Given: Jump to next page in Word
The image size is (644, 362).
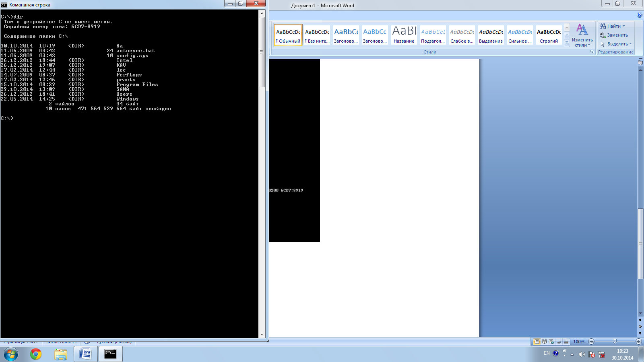Looking at the screenshot, I should pos(640,333).
